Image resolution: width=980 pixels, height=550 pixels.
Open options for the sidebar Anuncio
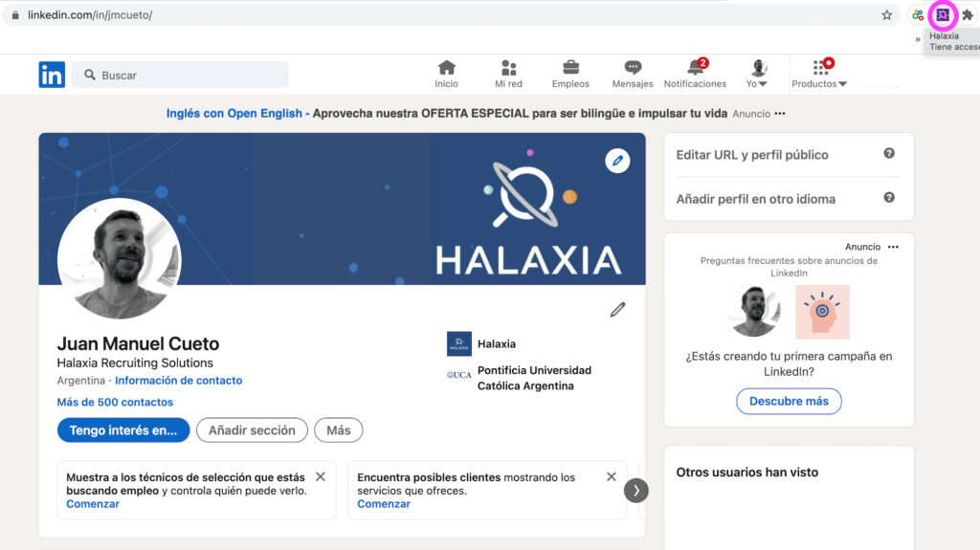(893, 247)
